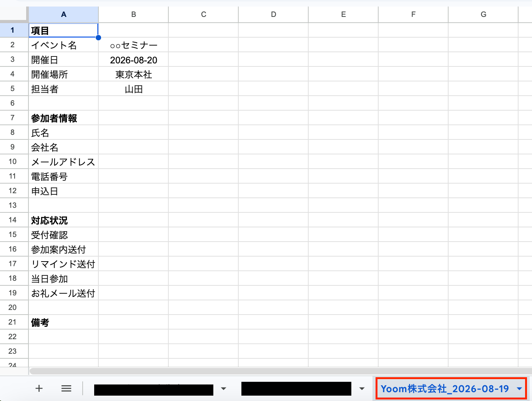Image resolution: width=532 pixels, height=401 pixels.
Task: Select the リマインド送付 cell
Action: coord(63,264)
